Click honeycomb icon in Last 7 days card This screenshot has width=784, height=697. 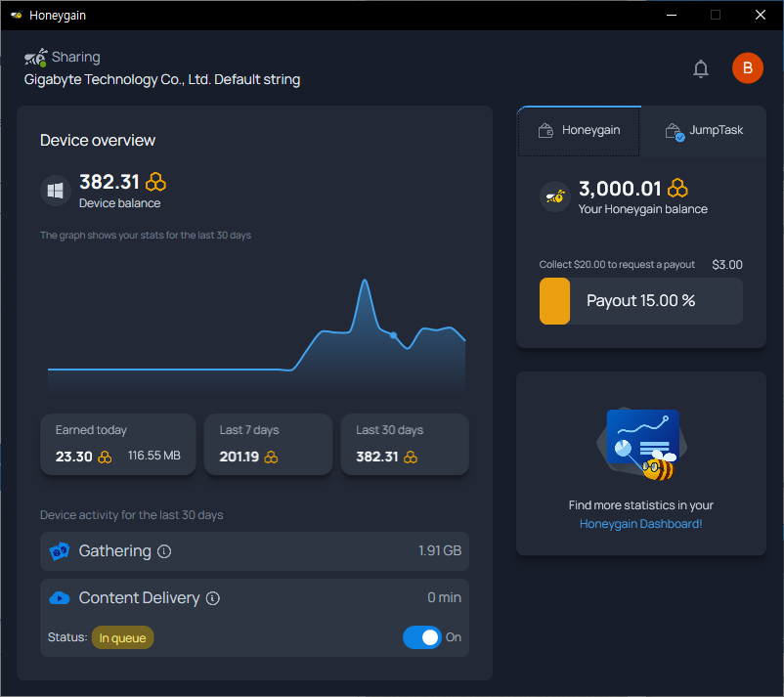(271, 457)
